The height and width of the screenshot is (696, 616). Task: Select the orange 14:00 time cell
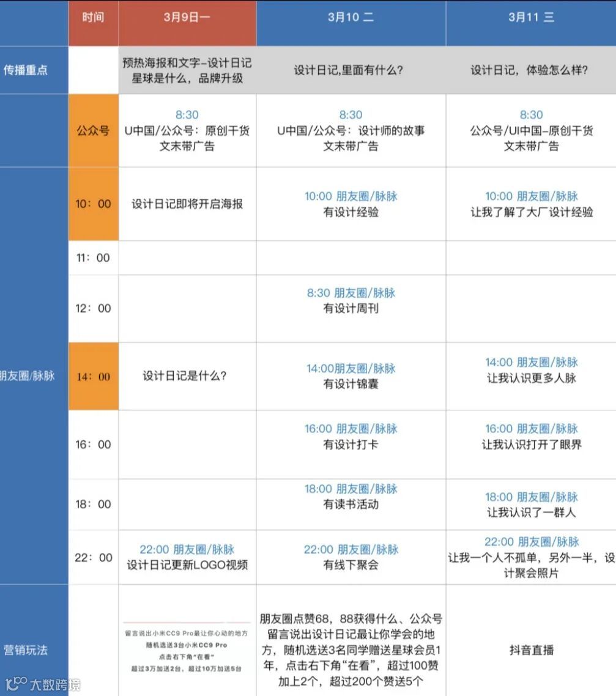(93, 376)
